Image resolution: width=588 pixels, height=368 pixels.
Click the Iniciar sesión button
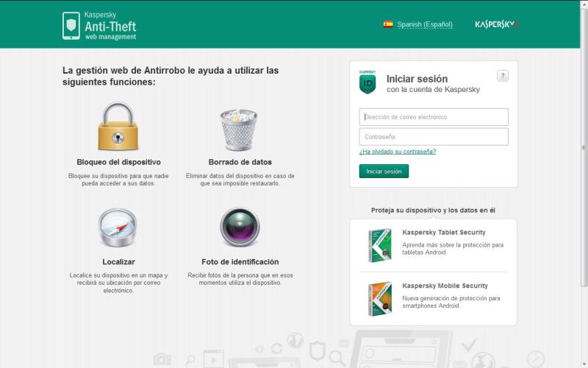click(384, 171)
